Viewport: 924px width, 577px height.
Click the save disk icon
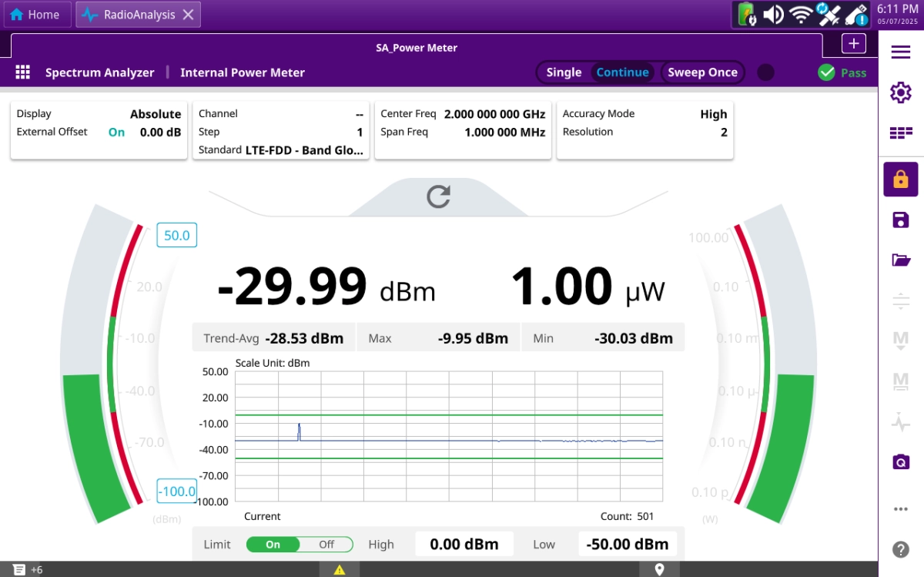click(x=900, y=220)
